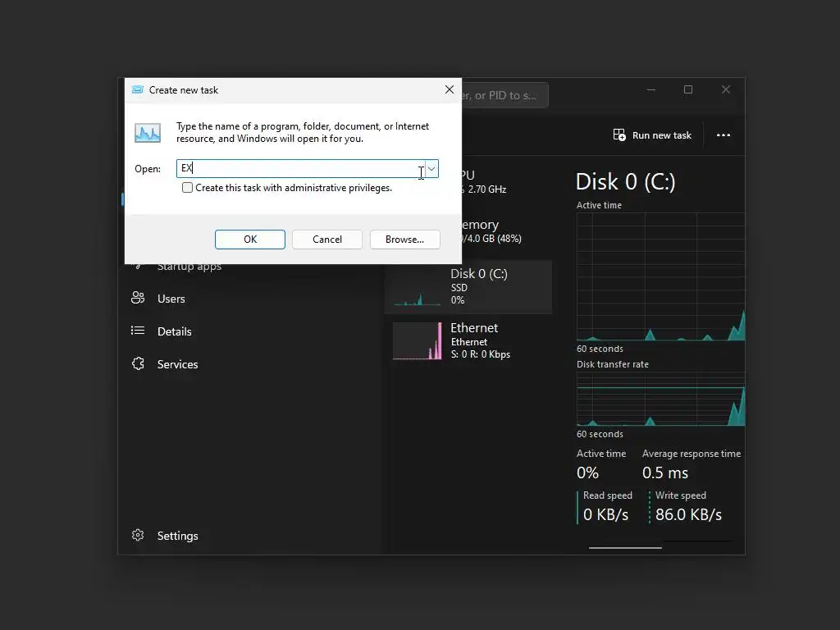Image resolution: width=840 pixels, height=630 pixels.
Task: Click the Run dialog graph icon
Action: pyautogui.click(x=148, y=132)
